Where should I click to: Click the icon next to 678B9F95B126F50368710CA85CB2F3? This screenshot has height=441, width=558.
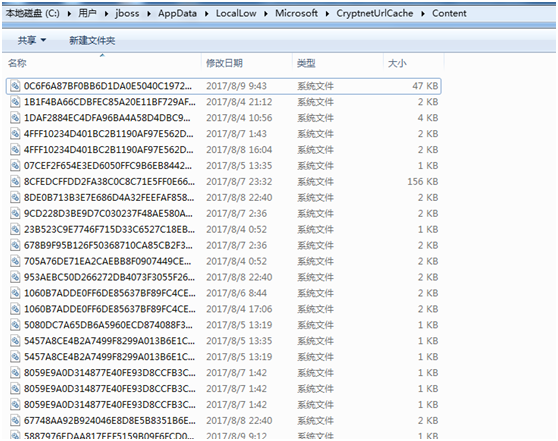pos(15,245)
